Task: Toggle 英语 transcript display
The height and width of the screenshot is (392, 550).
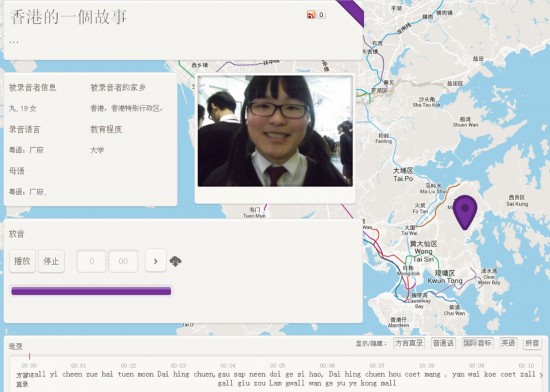Action: [x=508, y=343]
